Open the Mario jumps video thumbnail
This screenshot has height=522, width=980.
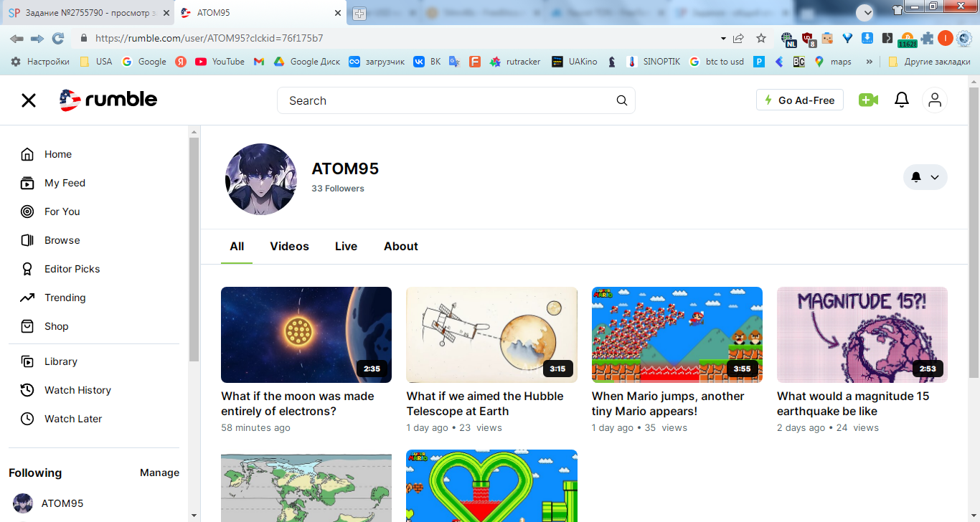677,335
